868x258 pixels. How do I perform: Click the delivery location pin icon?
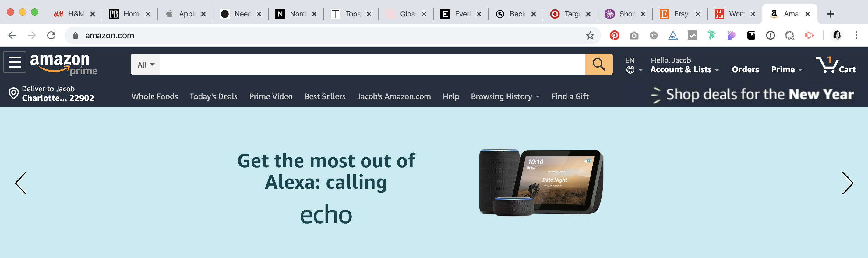tap(13, 93)
